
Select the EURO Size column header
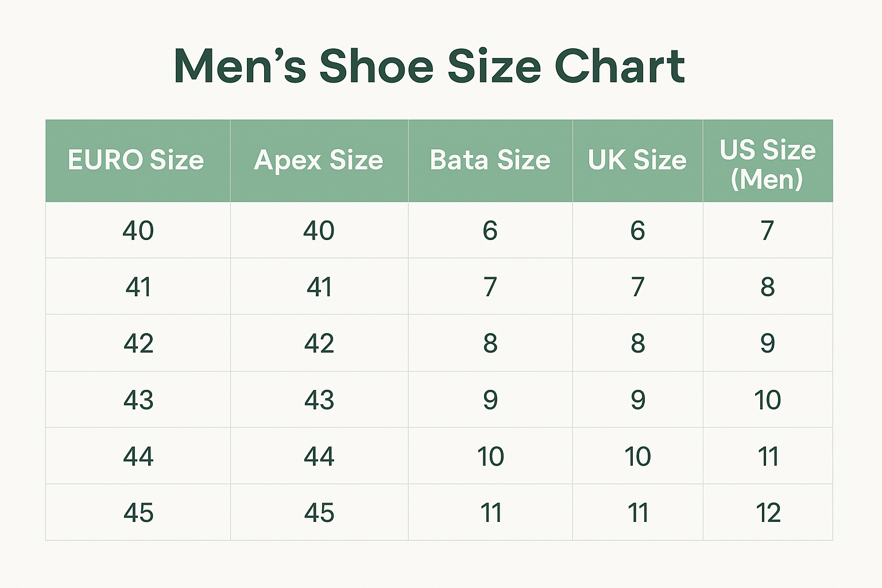click(138, 161)
